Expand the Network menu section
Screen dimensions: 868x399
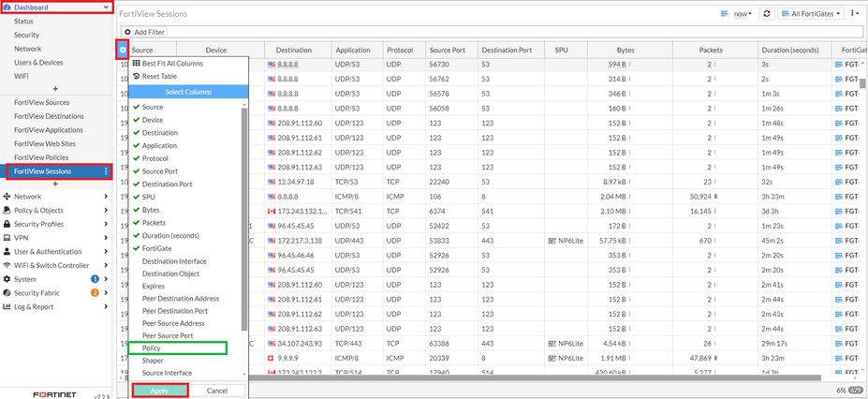tap(106, 197)
